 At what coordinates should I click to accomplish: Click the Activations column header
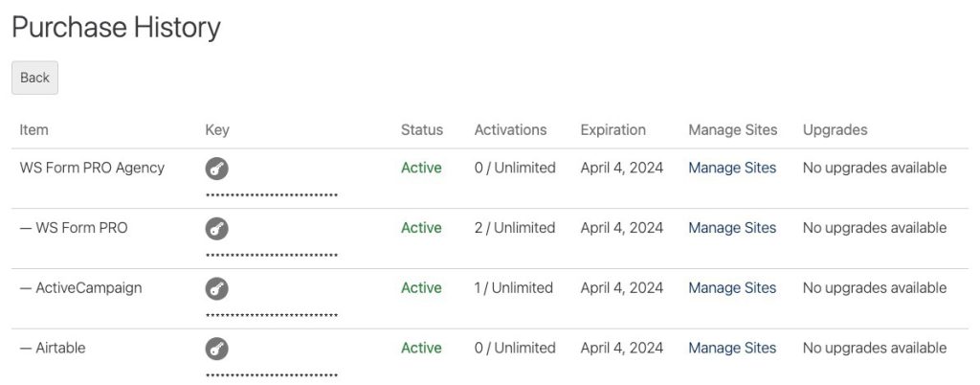pyautogui.click(x=510, y=130)
